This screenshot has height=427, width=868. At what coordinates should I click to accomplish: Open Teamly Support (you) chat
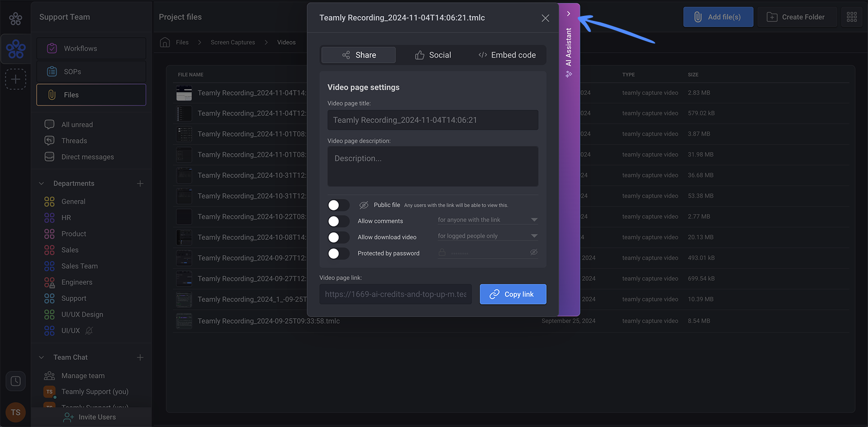pyautogui.click(x=94, y=391)
